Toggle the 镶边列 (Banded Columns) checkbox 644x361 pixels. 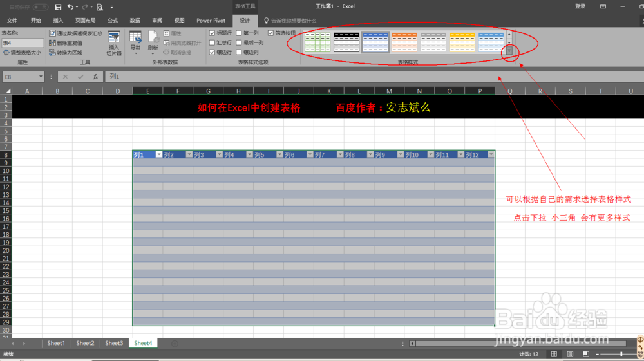pyautogui.click(x=239, y=52)
